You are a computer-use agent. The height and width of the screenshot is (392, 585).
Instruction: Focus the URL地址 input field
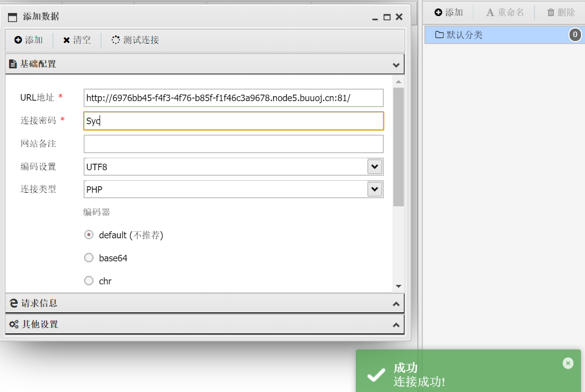click(234, 98)
